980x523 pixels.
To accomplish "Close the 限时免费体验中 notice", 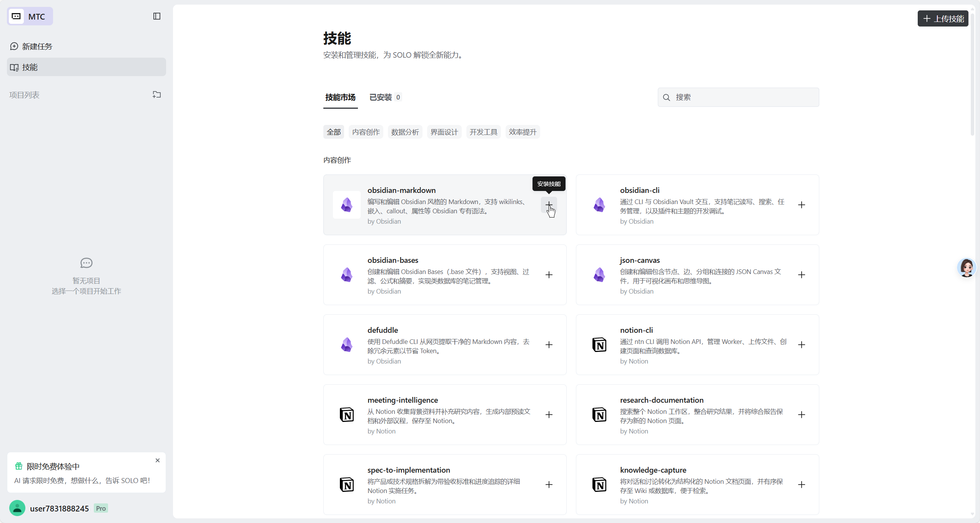I will [157, 460].
